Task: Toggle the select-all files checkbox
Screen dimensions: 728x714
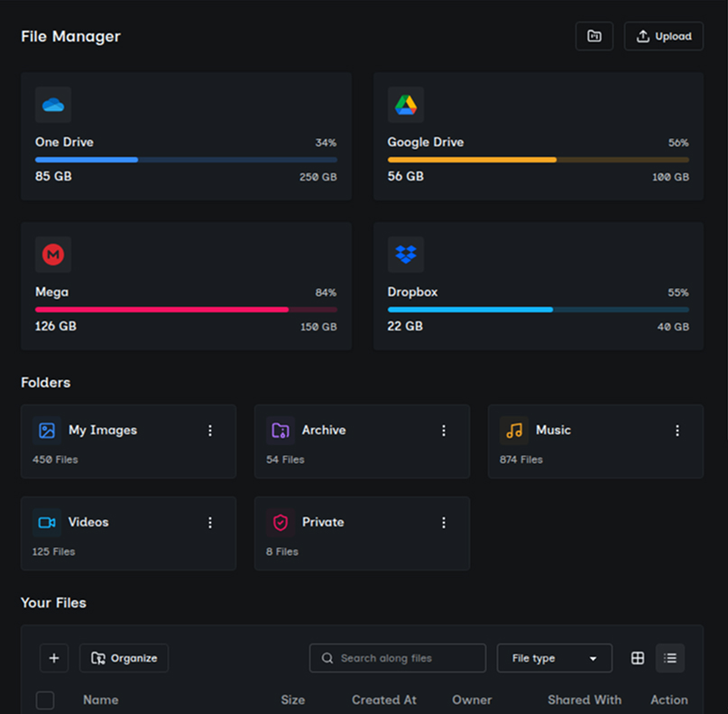Action: pos(45,700)
